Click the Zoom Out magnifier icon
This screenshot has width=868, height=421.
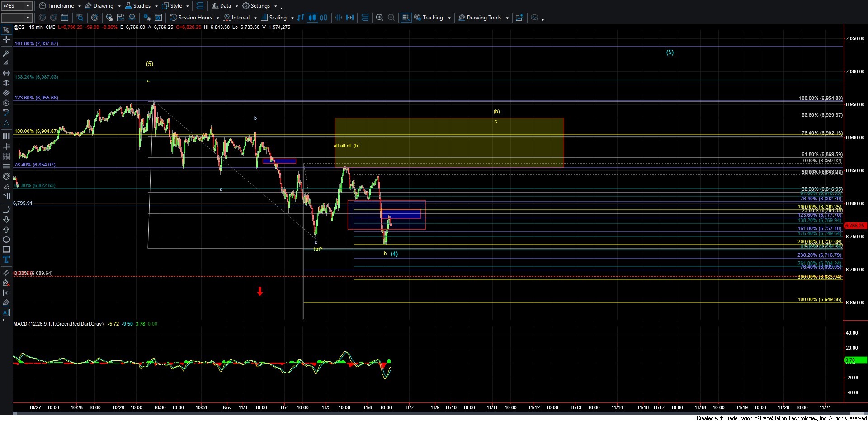pos(392,18)
